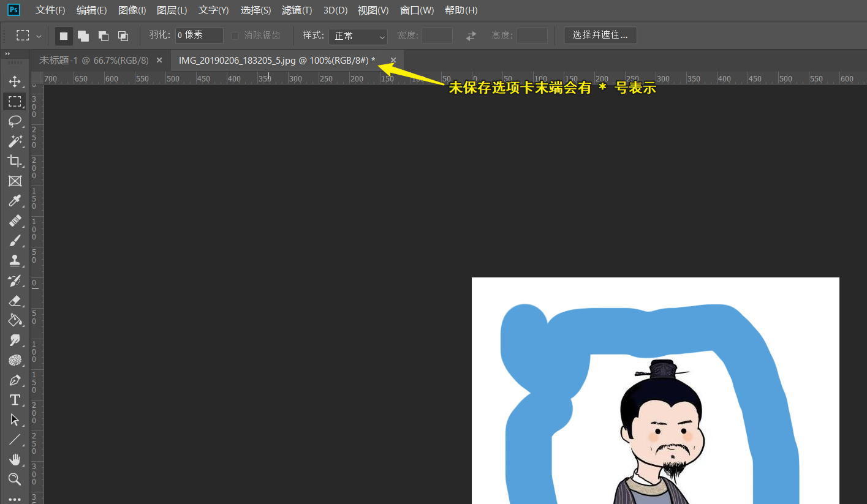Screen dimensions: 867x504
Task: Click the 选择并遮住 button
Action: [600, 36]
